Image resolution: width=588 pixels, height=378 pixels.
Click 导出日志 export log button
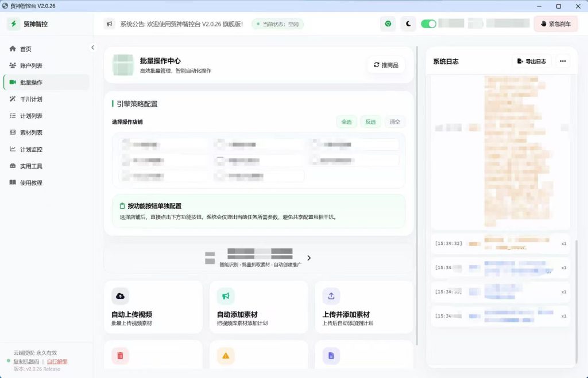click(532, 61)
